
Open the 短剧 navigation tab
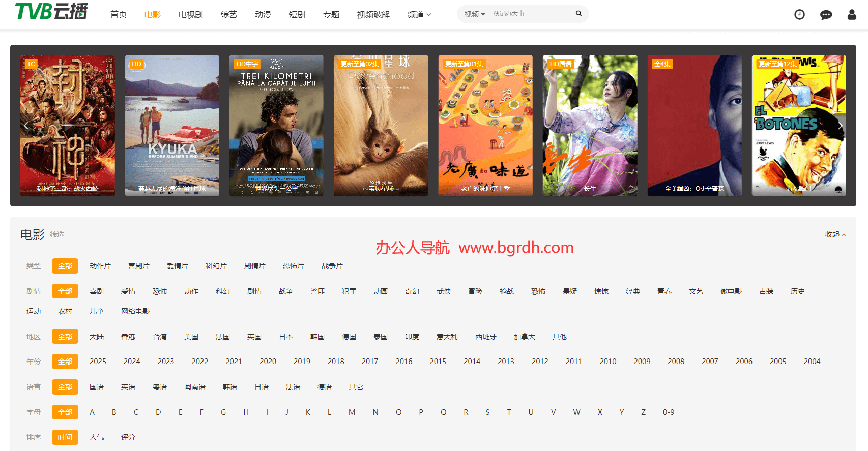[297, 15]
